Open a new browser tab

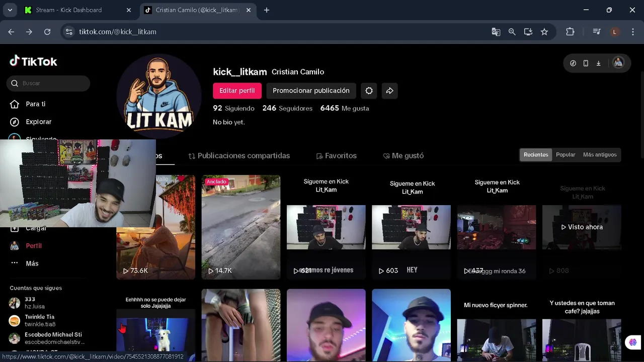tap(267, 10)
